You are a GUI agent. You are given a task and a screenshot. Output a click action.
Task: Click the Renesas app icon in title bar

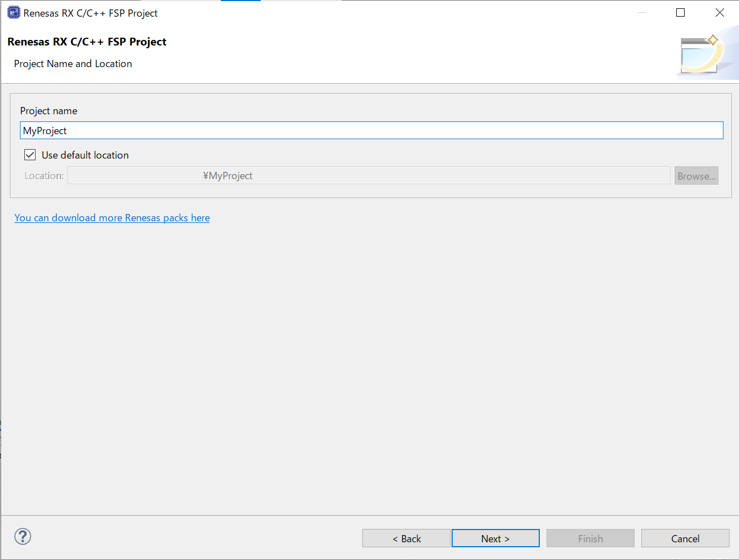click(13, 13)
